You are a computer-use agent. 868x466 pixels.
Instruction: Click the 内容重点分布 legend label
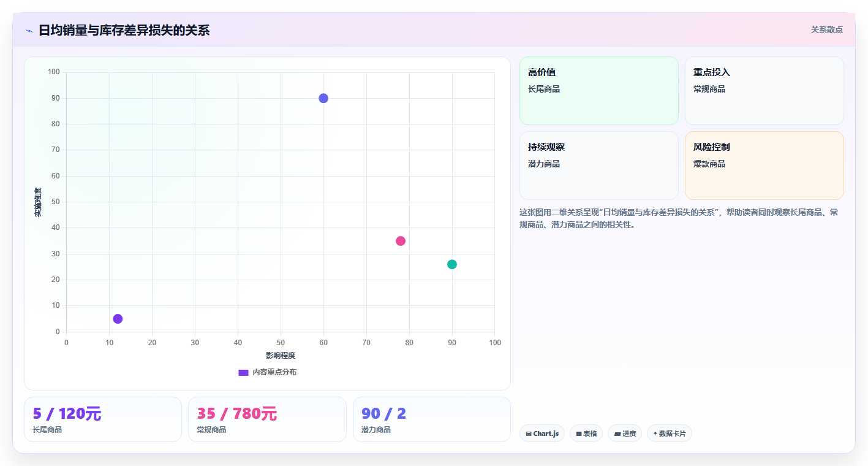274,372
